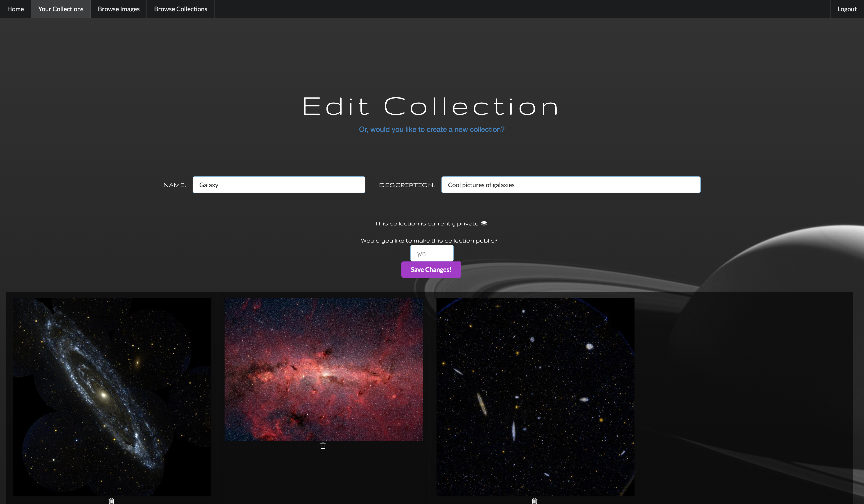Click the y/n public input box
The width and height of the screenshot is (864, 504).
point(432,253)
